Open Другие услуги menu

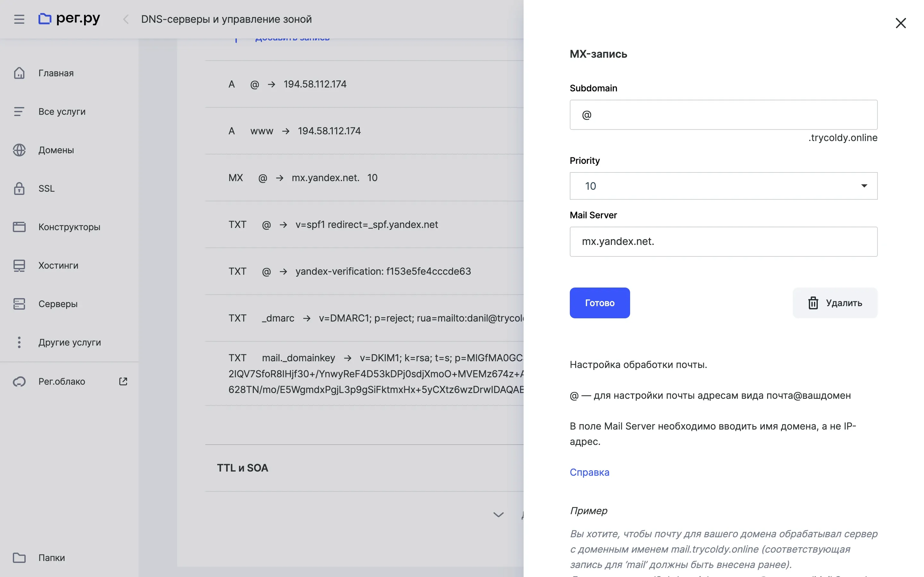coord(70,342)
